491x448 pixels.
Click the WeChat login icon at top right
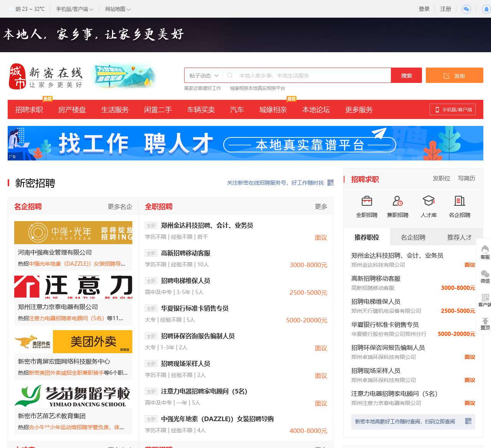click(x=466, y=9)
